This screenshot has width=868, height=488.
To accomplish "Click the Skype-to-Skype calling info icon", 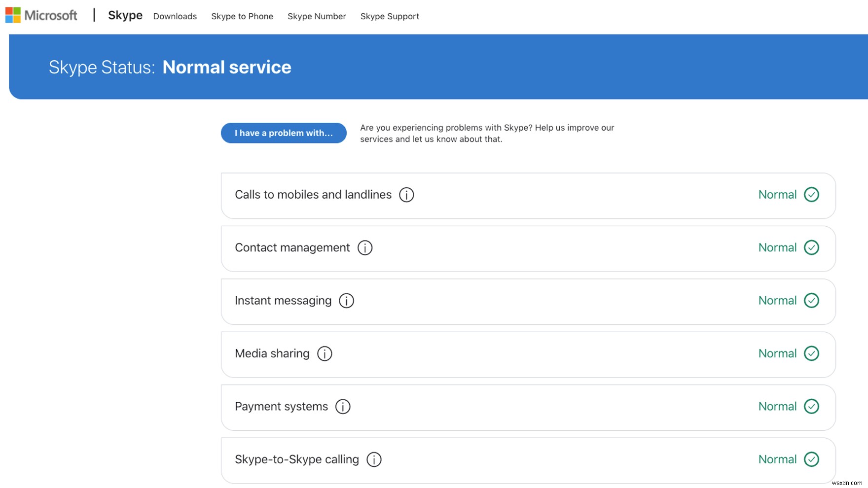I will (374, 459).
